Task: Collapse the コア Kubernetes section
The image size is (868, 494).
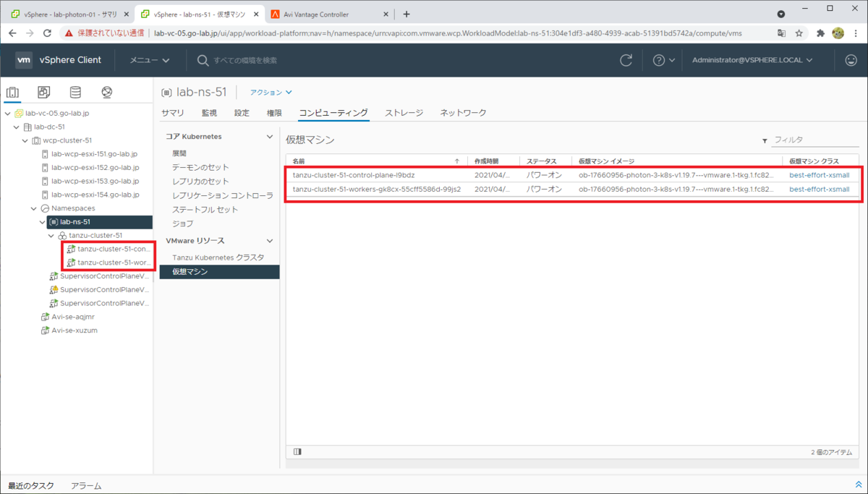Action: (x=270, y=137)
